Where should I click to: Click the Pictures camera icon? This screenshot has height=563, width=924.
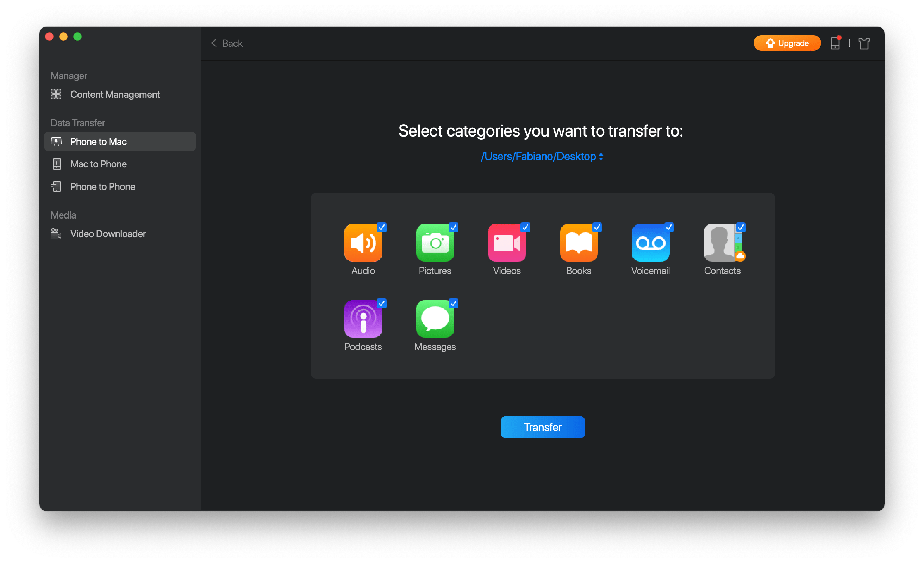(x=435, y=243)
